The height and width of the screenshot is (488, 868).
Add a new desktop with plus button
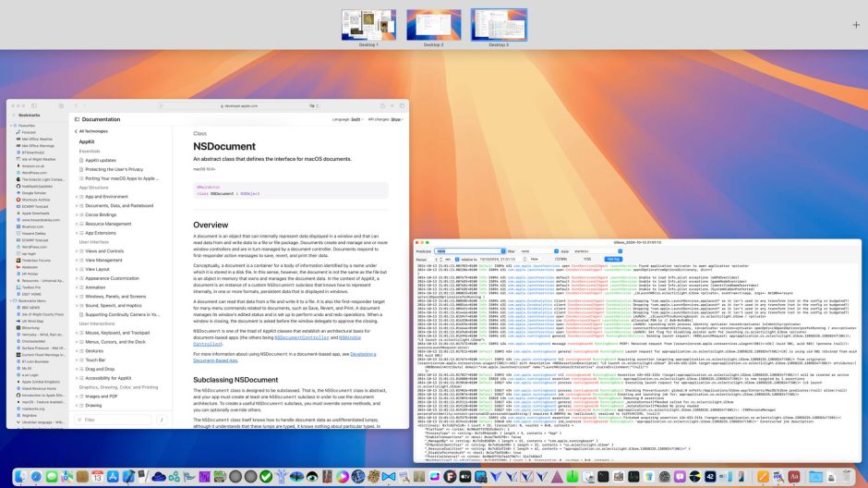click(x=856, y=24)
